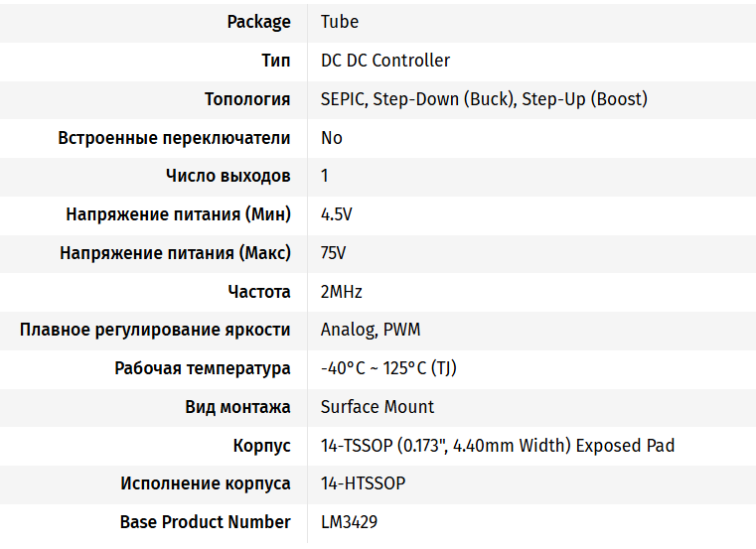Click the "14-HTSSOP" case variant value
Image resolution: width=756 pixels, height=549 pixels.
(363, 483)
